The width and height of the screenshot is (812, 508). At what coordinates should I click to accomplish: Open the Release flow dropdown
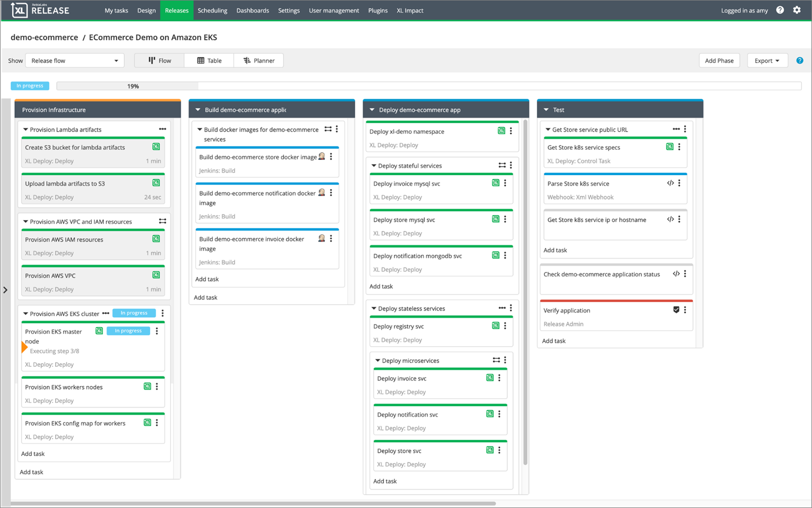pyautogui.click(x=74, y=61)
